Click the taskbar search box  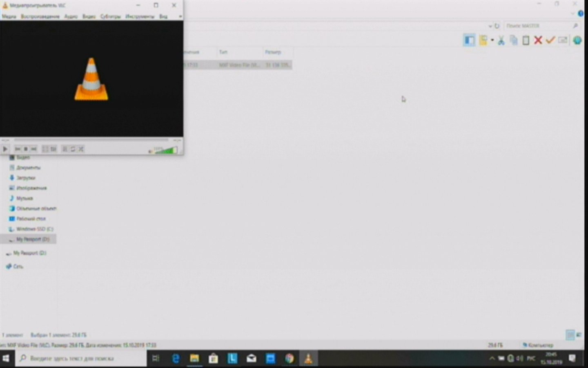tap(81, 359)
